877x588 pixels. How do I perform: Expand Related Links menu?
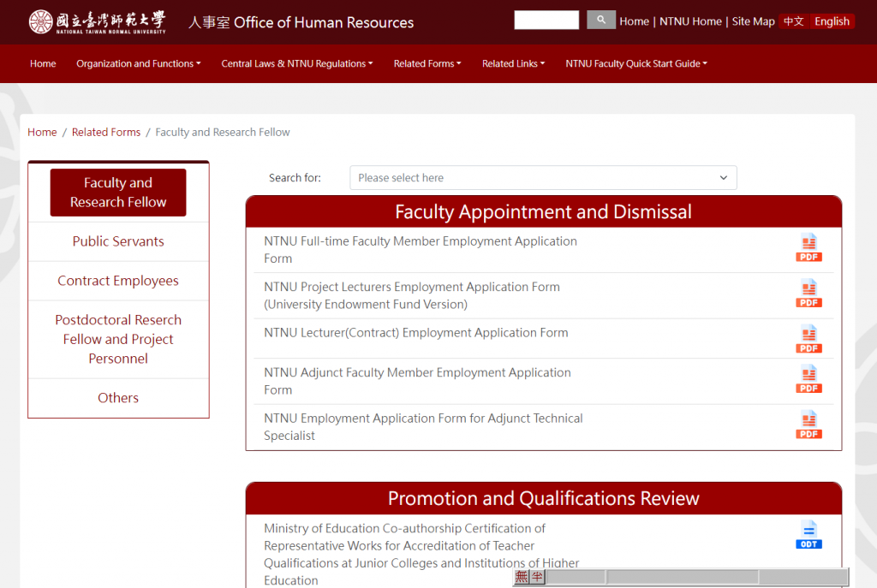click(514, 63)
